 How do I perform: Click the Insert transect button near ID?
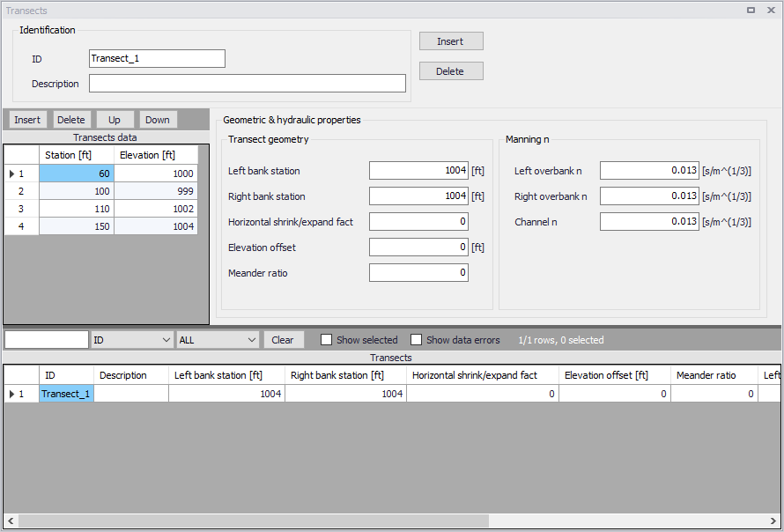pos(451,41)
